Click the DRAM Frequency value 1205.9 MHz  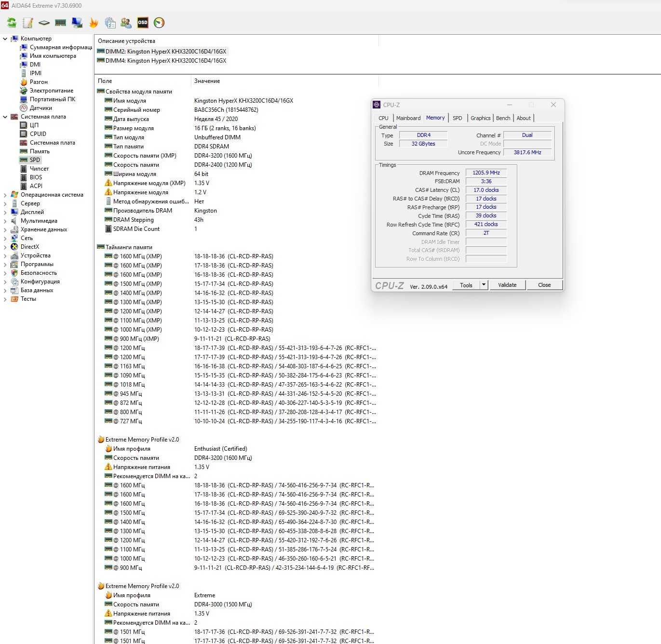(486, 173)
